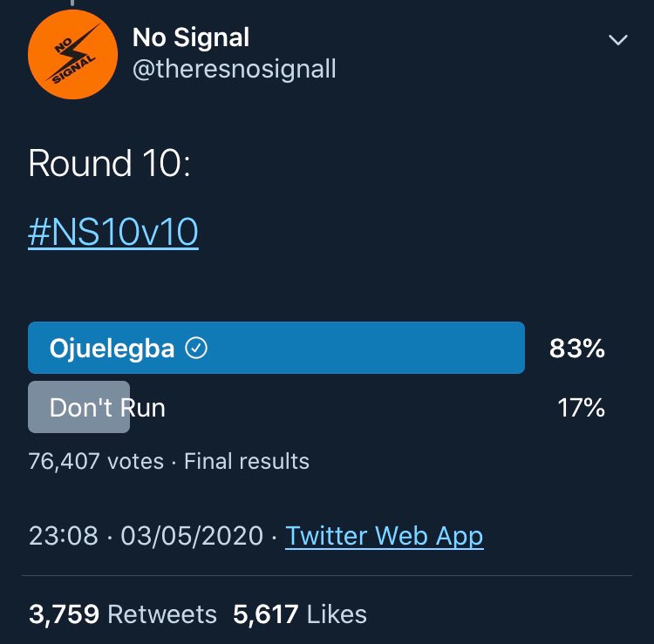Click the No Signal display name

[x=191, y=37]
